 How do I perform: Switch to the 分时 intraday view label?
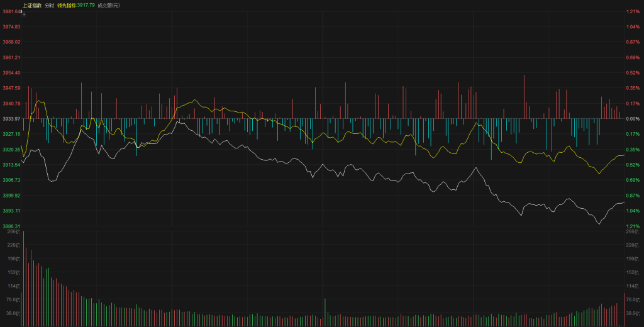click(49, 5)
